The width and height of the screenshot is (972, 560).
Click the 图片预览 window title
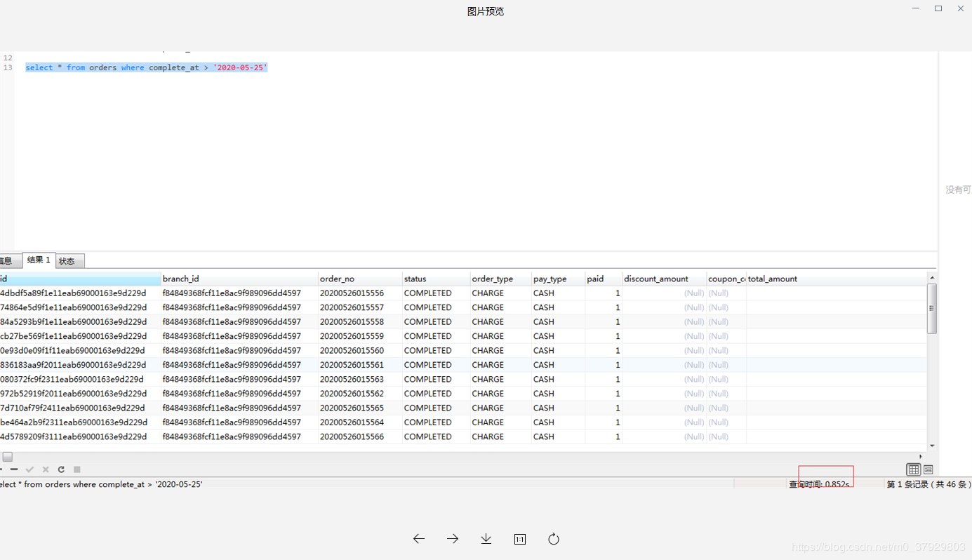(486, 11)
